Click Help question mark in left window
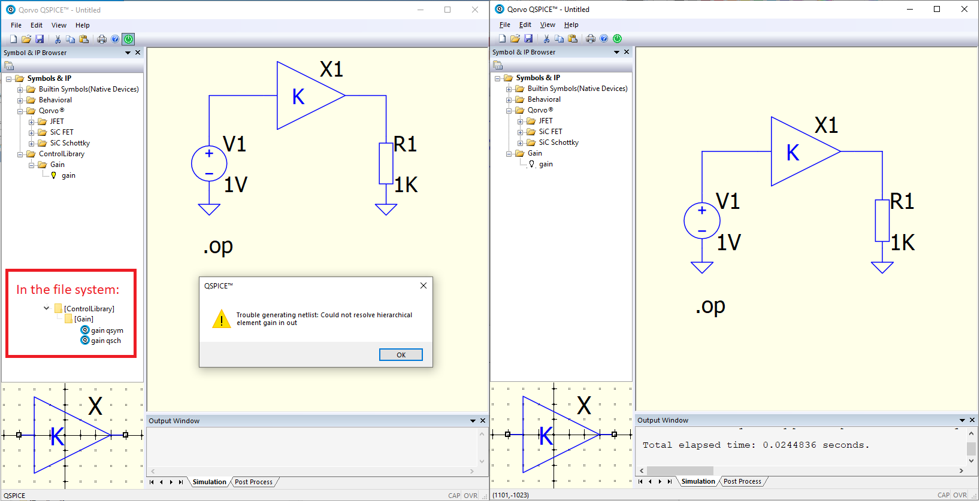This screenshot has height=501, width=980. [x=115, y=39]
